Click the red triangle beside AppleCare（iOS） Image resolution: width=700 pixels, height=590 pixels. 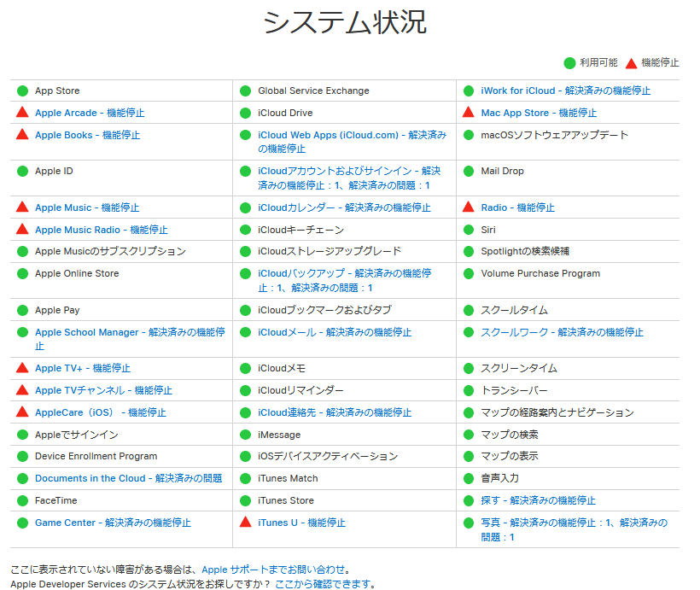22,412
